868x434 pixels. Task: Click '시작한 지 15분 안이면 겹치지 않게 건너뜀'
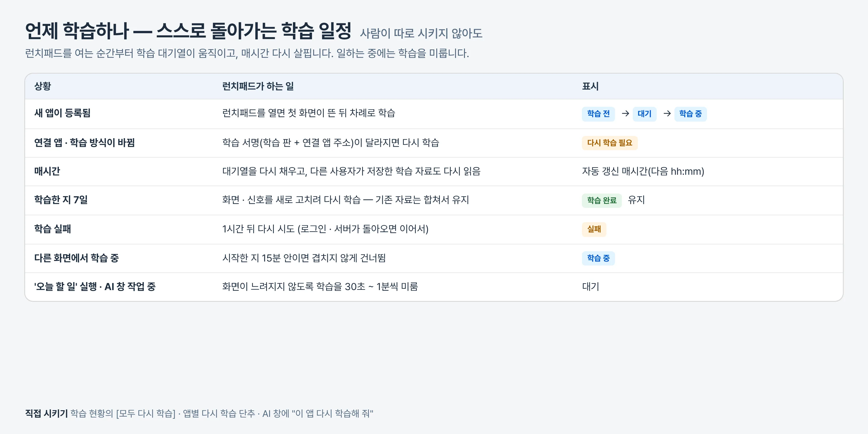coord(304,258)
